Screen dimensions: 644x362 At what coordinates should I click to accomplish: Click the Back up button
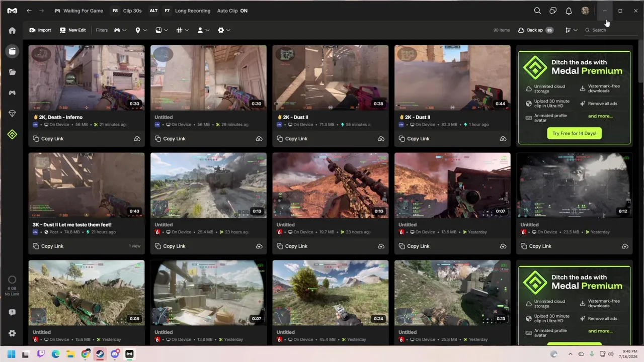(535, 30)
